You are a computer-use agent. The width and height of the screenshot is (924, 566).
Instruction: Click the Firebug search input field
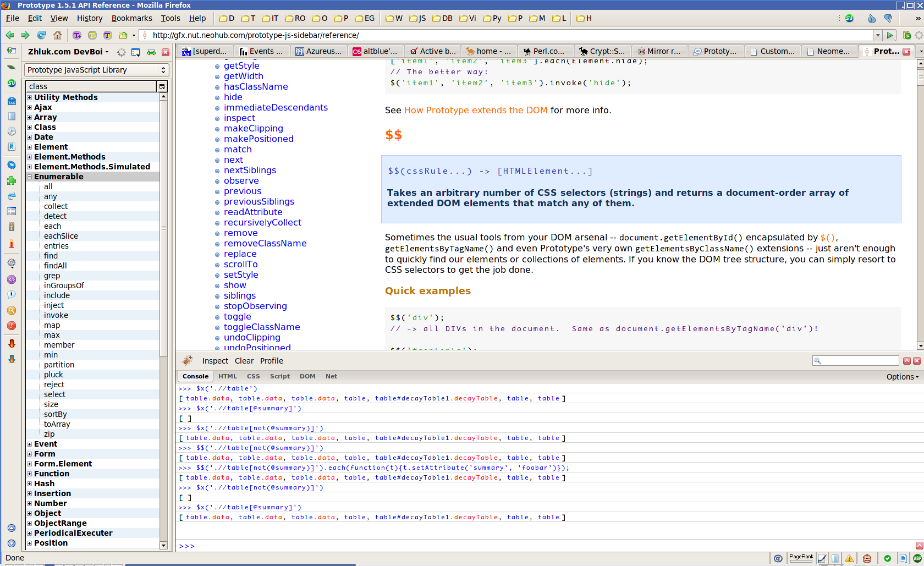tap(856, 361)
